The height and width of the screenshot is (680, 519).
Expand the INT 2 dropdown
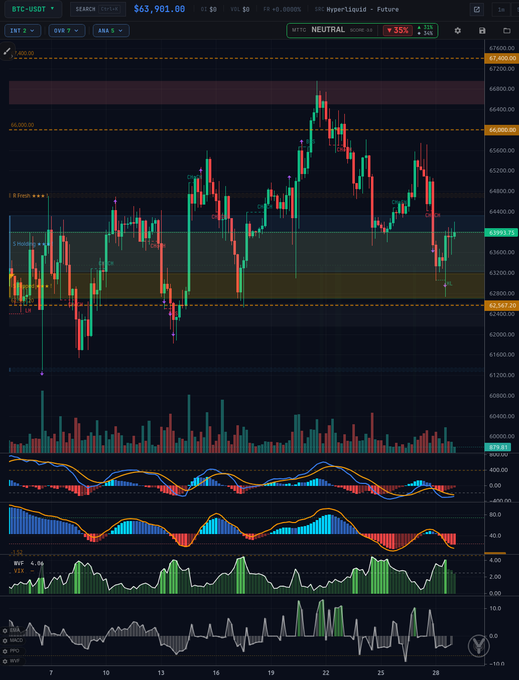[23, 31]
